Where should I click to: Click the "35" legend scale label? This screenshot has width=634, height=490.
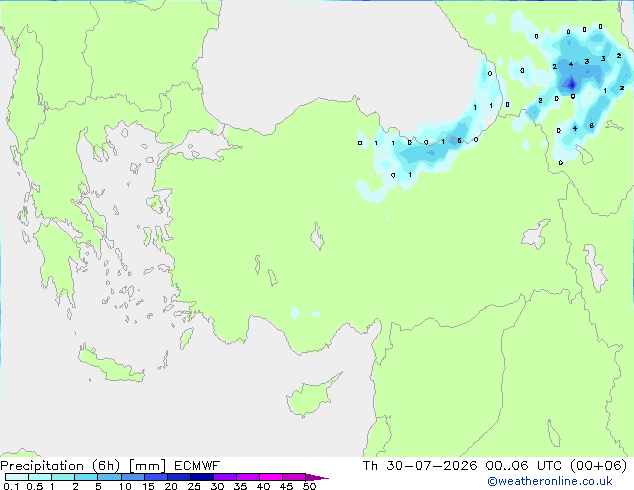point(240,486)
